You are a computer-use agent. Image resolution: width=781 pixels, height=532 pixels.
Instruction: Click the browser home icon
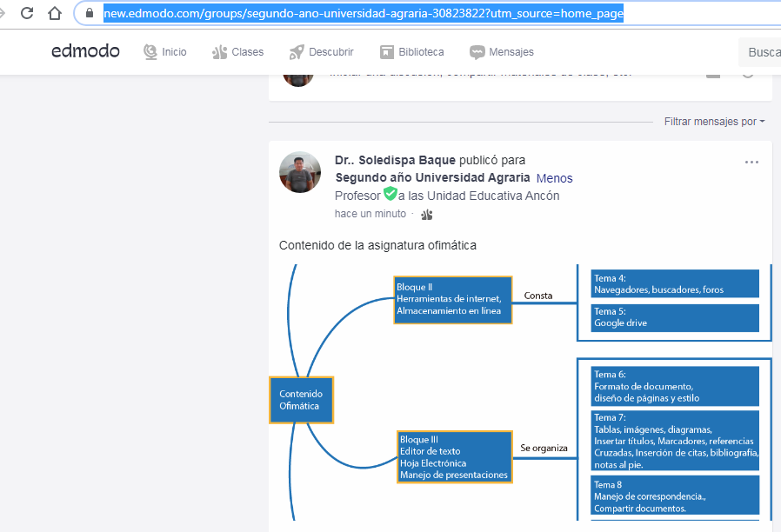pos(55,14)
